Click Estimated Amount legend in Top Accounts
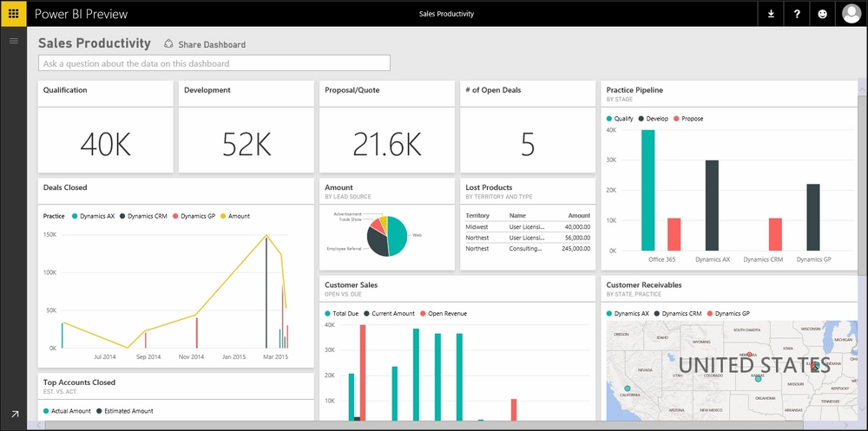868x431 pixels. (124, 410)
